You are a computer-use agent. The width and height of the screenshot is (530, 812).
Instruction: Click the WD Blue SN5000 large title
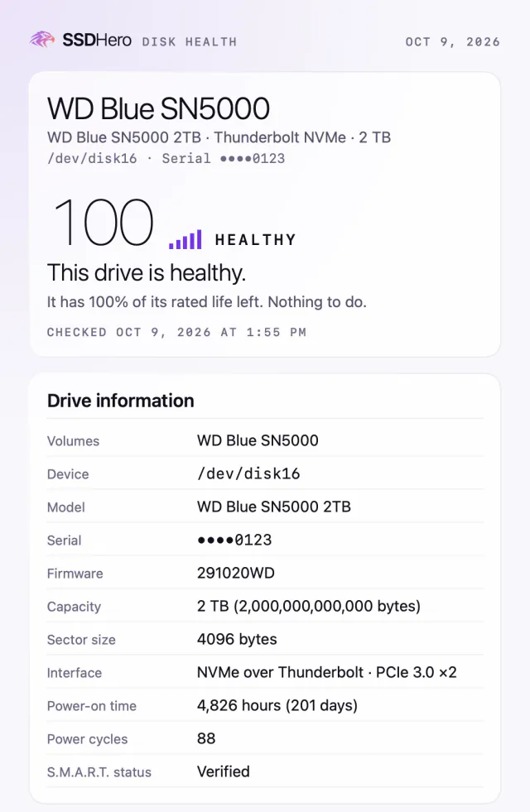click(x=158, y=108)
